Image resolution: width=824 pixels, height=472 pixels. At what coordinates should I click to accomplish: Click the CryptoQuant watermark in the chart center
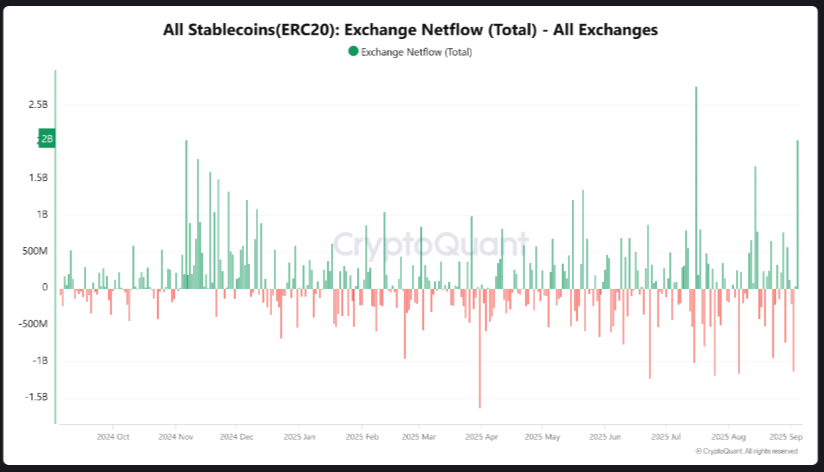[x=430, y=244]
